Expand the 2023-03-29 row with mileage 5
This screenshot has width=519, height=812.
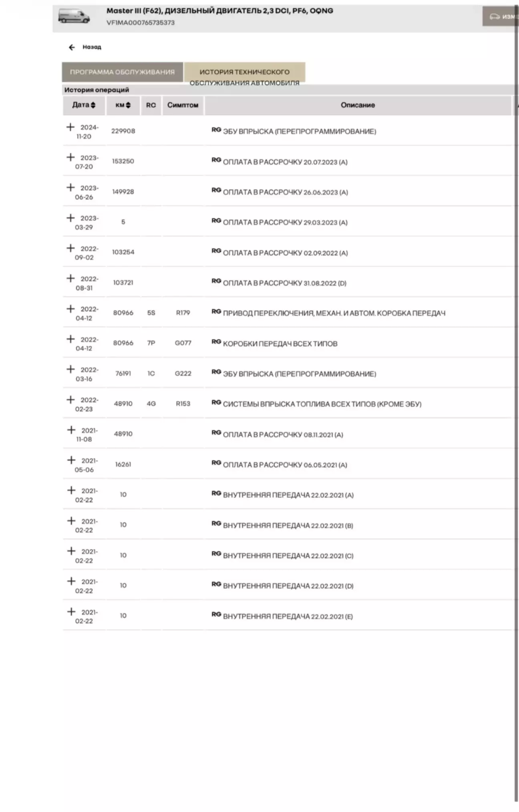[70, 218]
